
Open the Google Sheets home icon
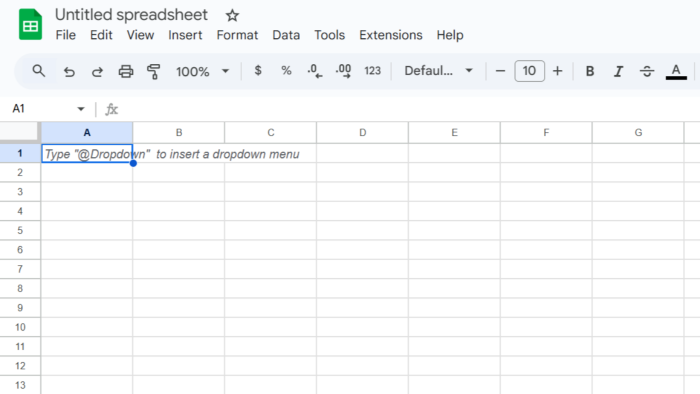click(30, 25)
